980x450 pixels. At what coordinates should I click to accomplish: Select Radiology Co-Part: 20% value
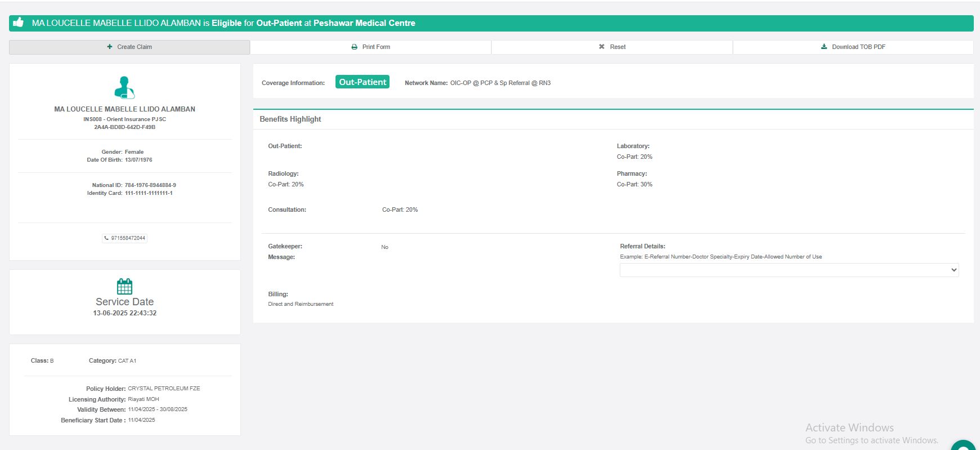pos(286,184)
